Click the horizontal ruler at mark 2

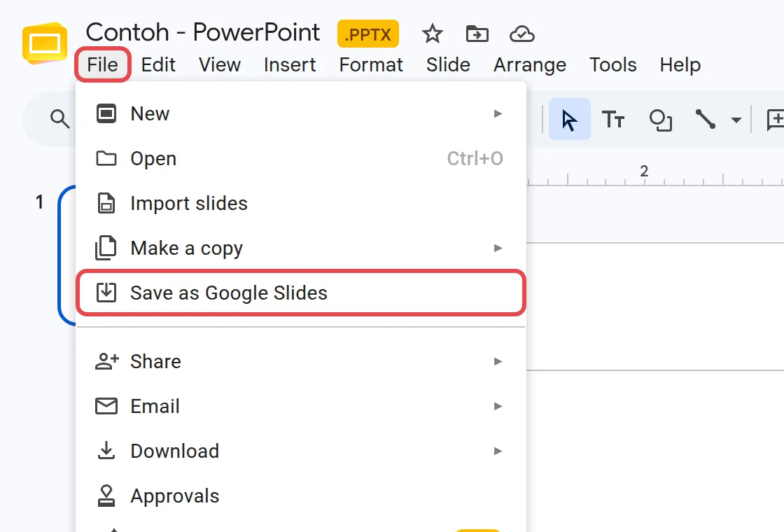click(x=644, y=171)
